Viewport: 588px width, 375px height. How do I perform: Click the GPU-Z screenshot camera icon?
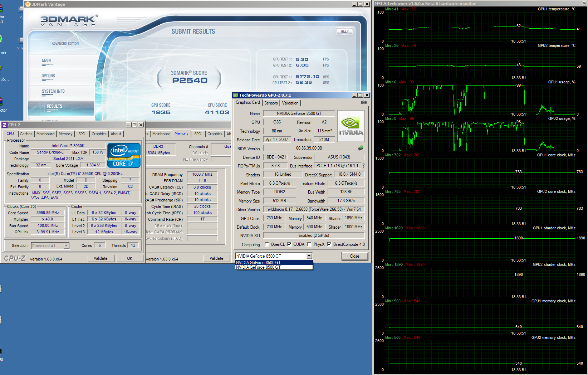click(363, 102)
